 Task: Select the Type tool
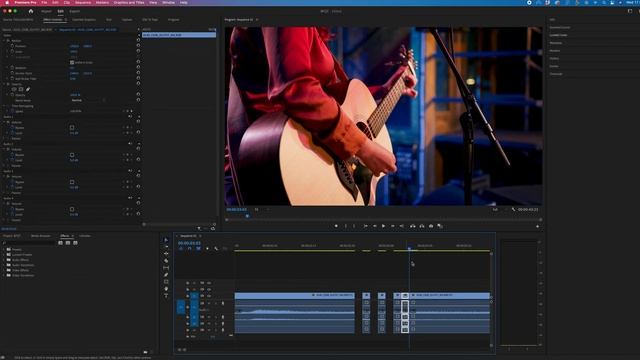pyautogui.click(x=166, y=296)
